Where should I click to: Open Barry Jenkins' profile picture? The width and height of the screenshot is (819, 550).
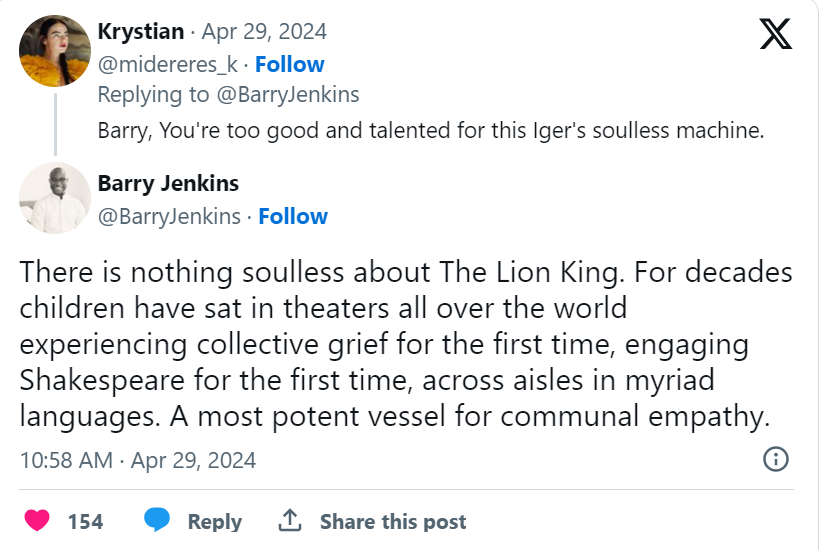click(x=55, y=198)
